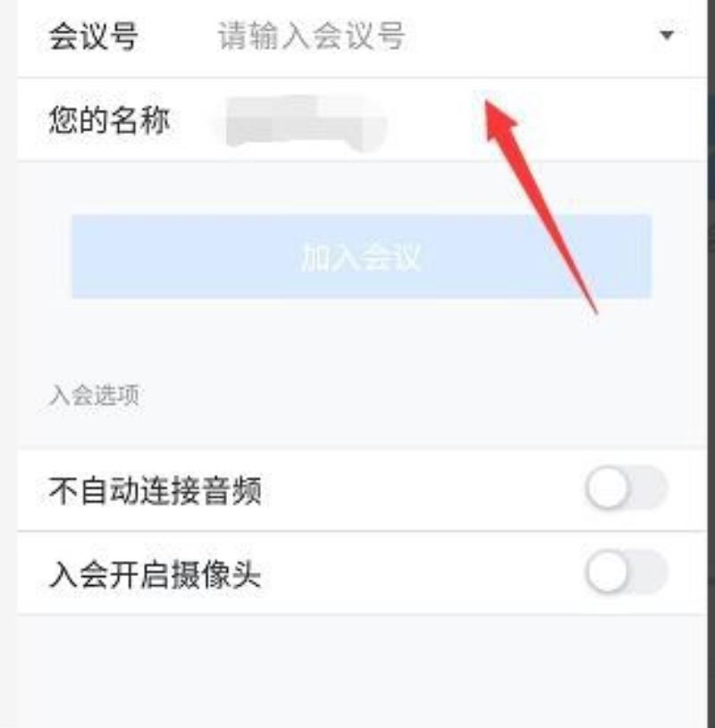Select the 您的名称 row to edit name
715x728 pixels.
pyautogui.click(x=362, y=121)
